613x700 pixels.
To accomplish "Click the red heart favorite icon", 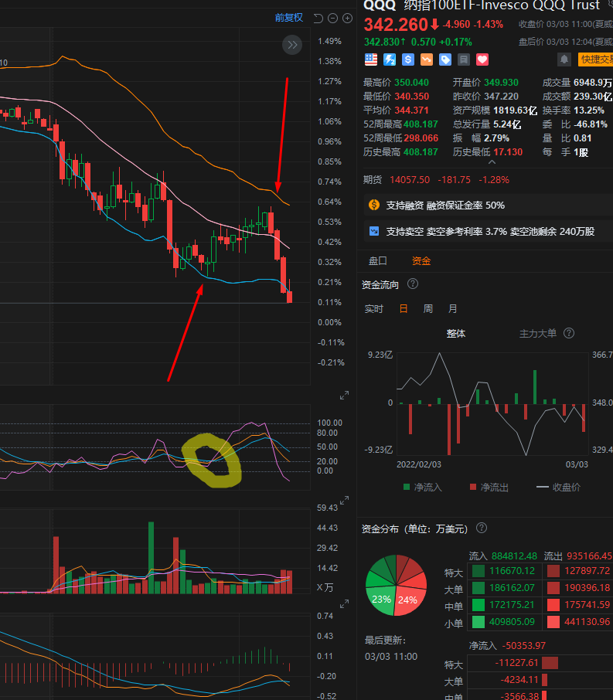I will (482, 59).
